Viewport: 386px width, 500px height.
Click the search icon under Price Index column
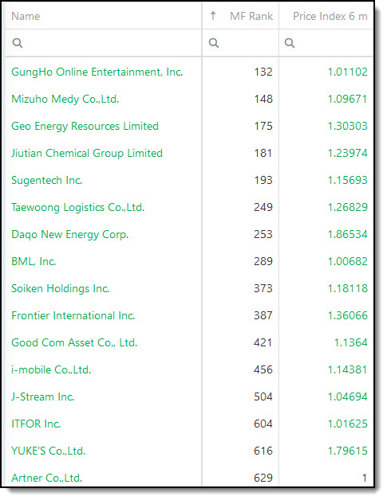[x=289, y=43]
